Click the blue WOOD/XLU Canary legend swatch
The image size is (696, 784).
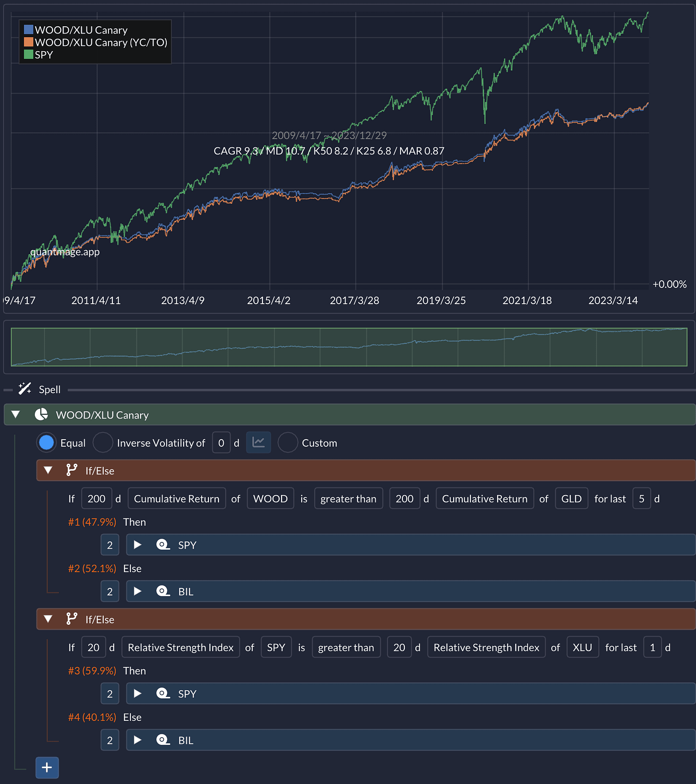point(29,30)
